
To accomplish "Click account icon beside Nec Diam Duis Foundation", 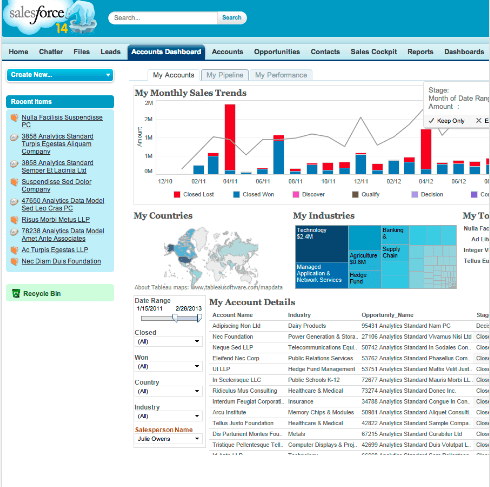I will [x=14, y=261].
